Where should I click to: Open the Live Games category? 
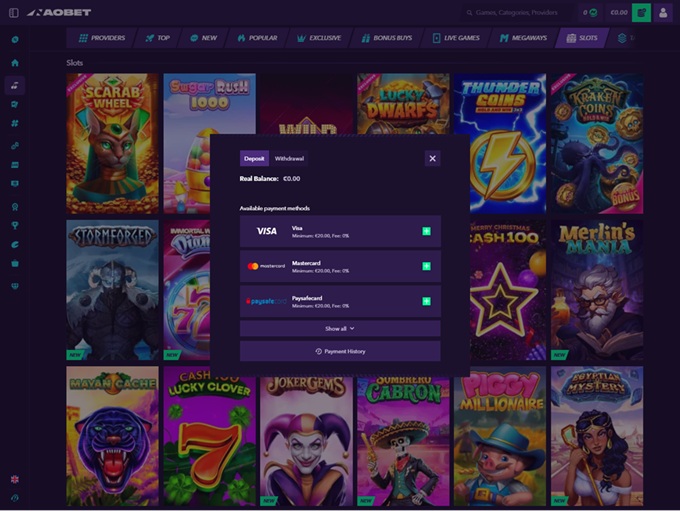pos(456,38)
